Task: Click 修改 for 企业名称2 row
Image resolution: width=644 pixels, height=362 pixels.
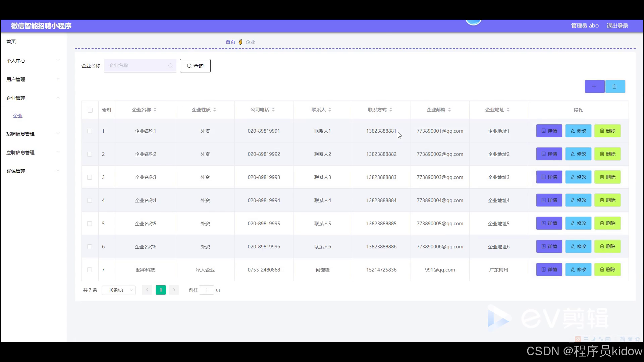Action: [x=578, y=154]
